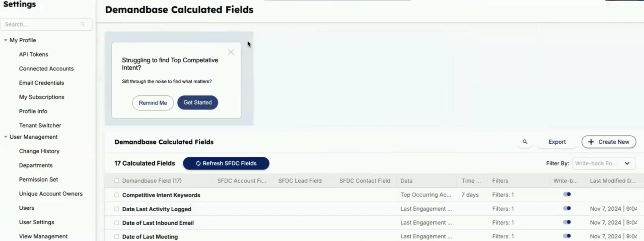Close the Top Competitive Intent popup
Image resolution: width=644 pixels, height=241 pixels.
[x=231, y=52]
